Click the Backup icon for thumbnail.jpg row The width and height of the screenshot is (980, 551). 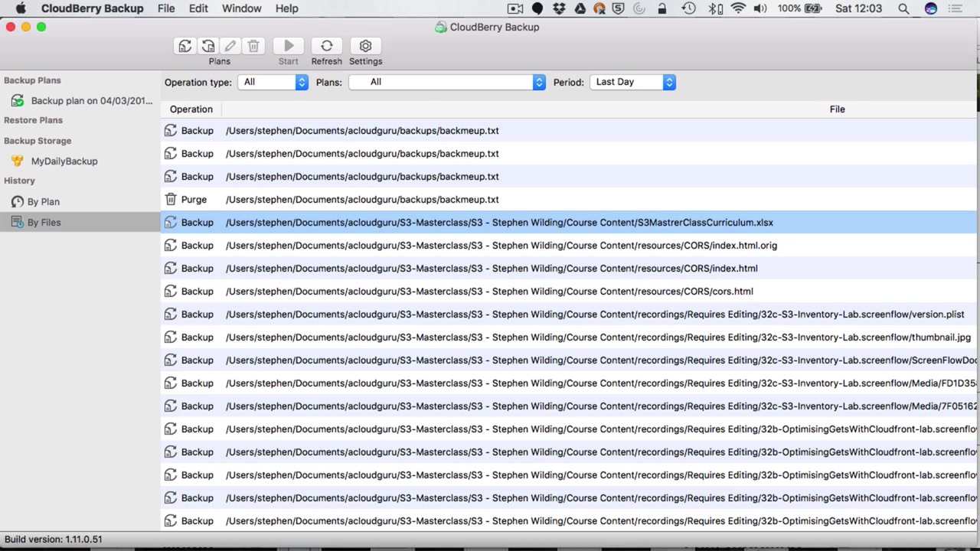tap(171, 337)
